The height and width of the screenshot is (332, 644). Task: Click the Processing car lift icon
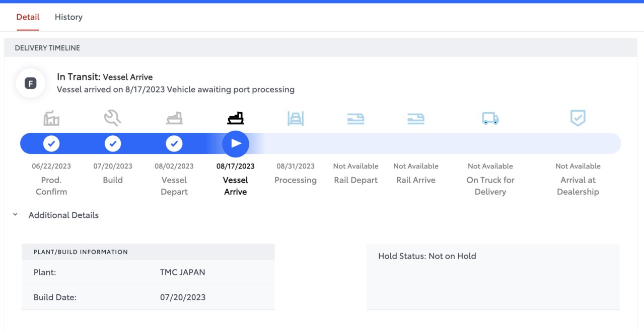(x=296, y=118)
